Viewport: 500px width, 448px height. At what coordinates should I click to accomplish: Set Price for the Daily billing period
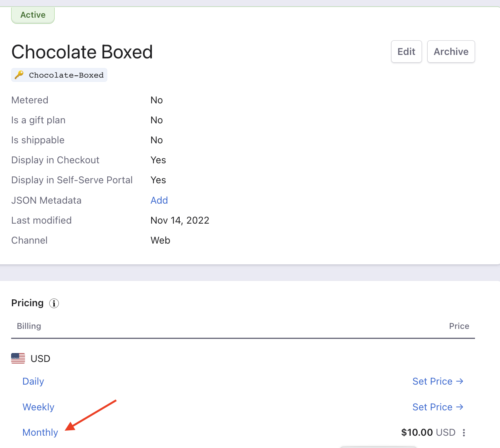point(438,381)
